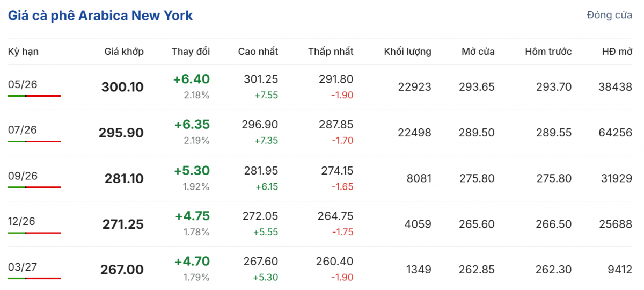Open the 07/26 contract term
Viewport: 644px width, 290px height.
[x=23, y=129]
